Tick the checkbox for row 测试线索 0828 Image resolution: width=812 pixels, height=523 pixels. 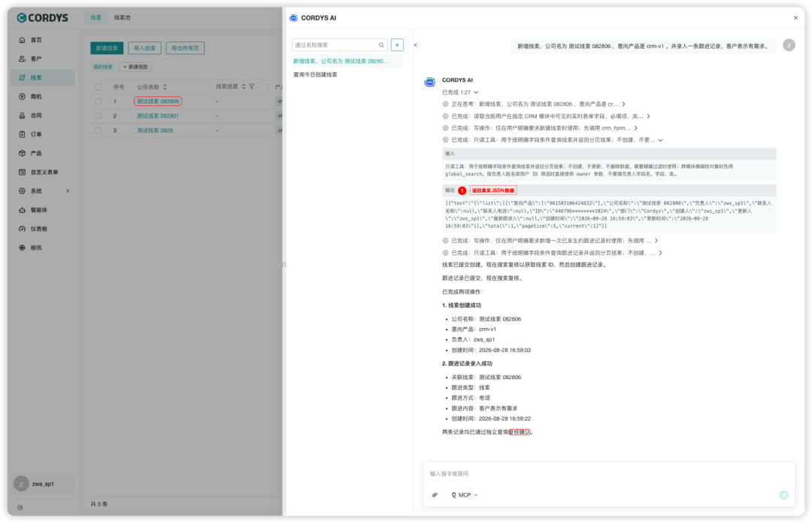[x=98, y=131]
